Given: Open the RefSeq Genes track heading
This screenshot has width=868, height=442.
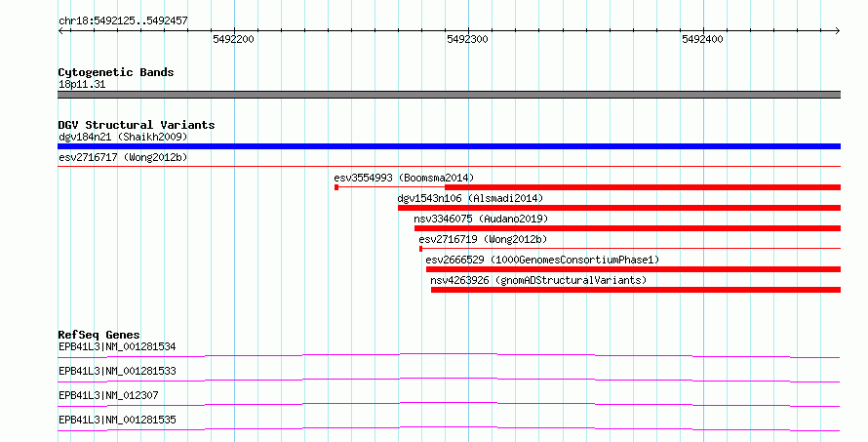Looking at the screenshot, I should click(x=99, y=335).
